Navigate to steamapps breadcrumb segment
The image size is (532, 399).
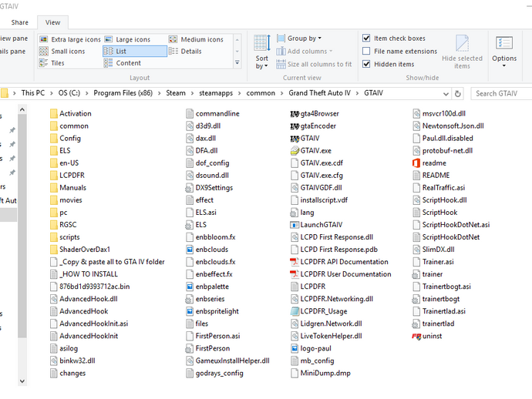(216, 93)
